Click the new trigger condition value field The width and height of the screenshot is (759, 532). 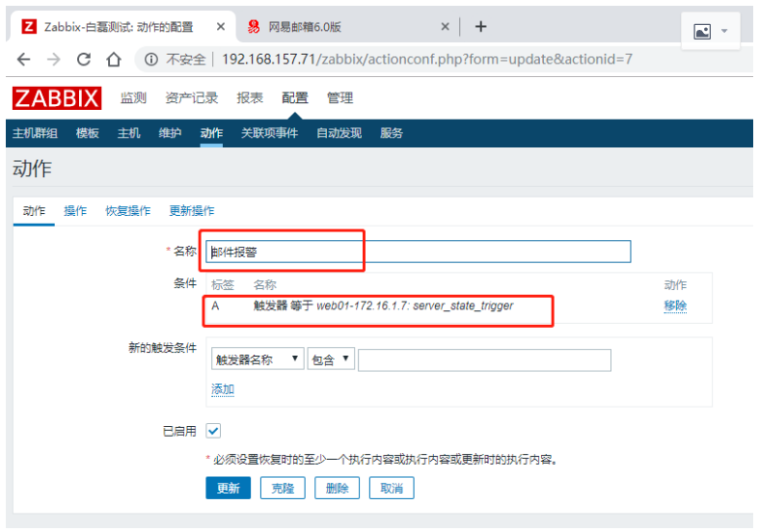[x=484, y=360]
